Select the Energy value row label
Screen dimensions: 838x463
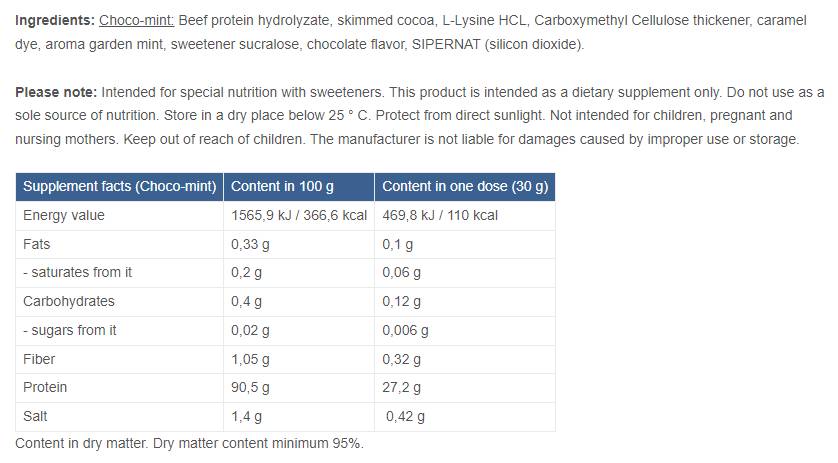click(x=64, y=215)
